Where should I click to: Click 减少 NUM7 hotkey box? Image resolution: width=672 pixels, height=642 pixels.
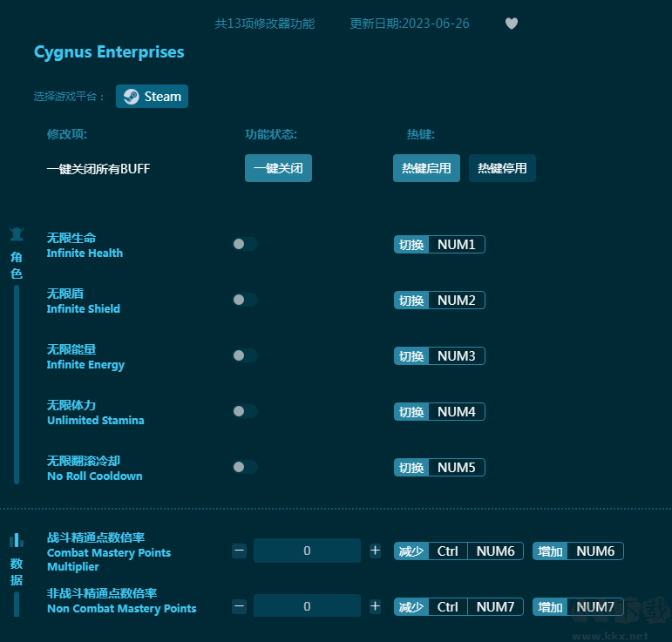495,607
